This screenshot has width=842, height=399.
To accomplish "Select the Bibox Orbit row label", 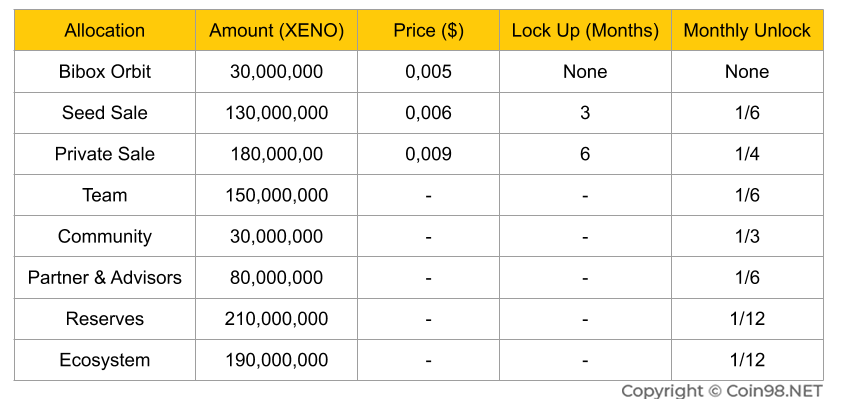I will (105, 72).
